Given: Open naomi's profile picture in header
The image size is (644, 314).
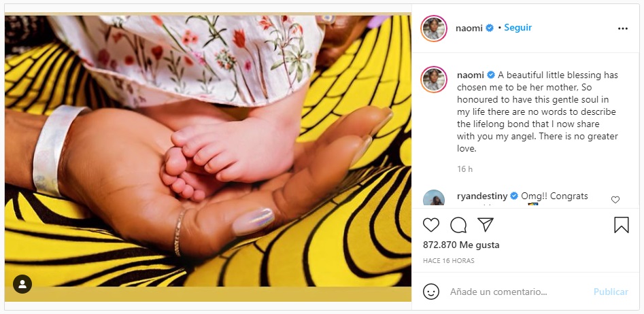Looking at the screenshot, I should (x=433, y=29).
